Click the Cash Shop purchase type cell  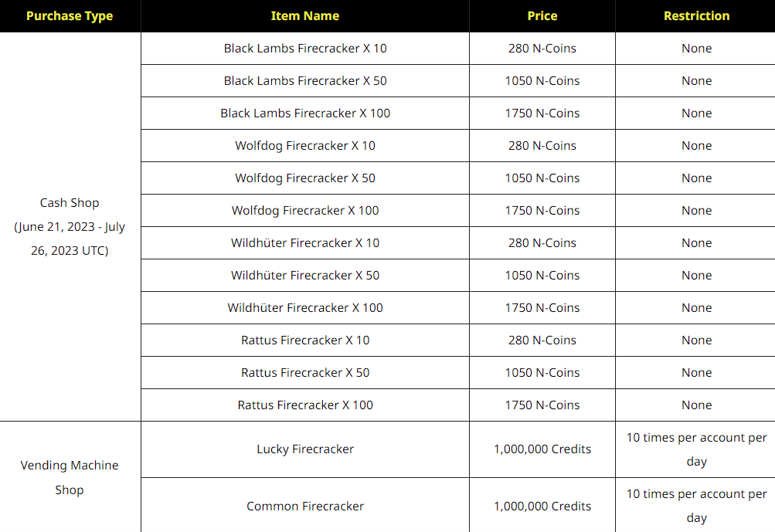pos(70,226)
